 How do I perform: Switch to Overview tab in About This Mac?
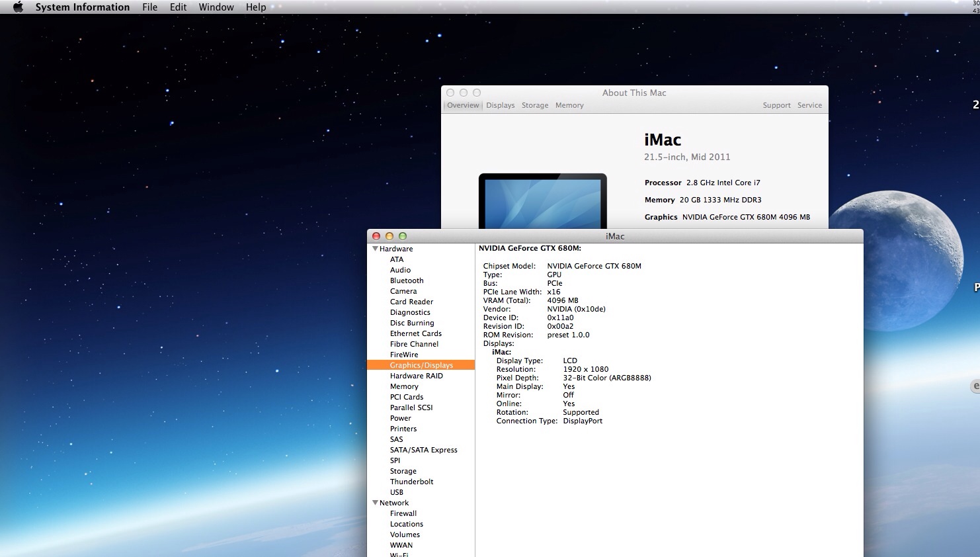[x=463, y=105]
